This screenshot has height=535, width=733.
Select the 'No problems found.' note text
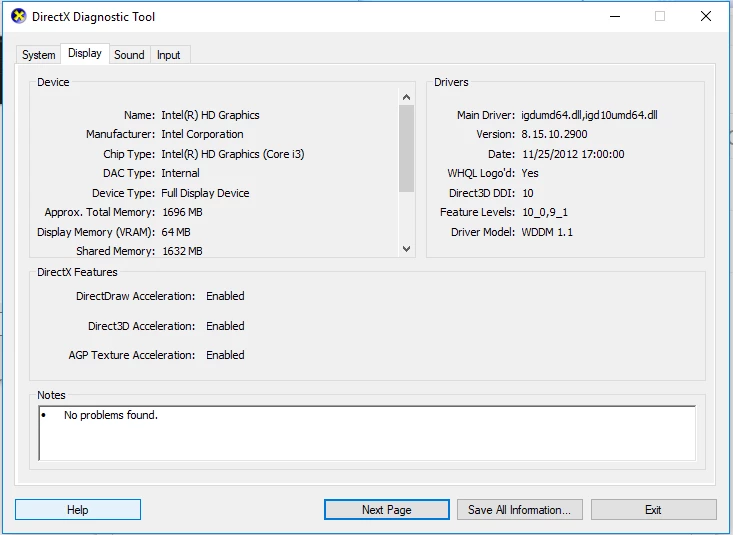pos(111,415)
